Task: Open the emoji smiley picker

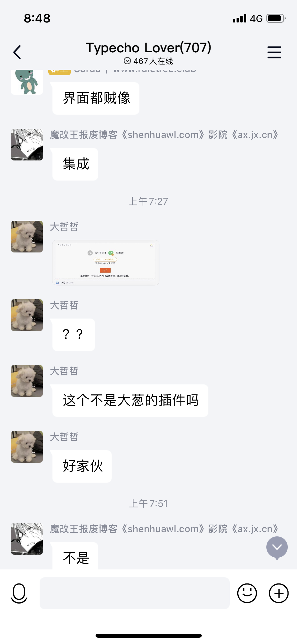Action: tap(247, 593)
